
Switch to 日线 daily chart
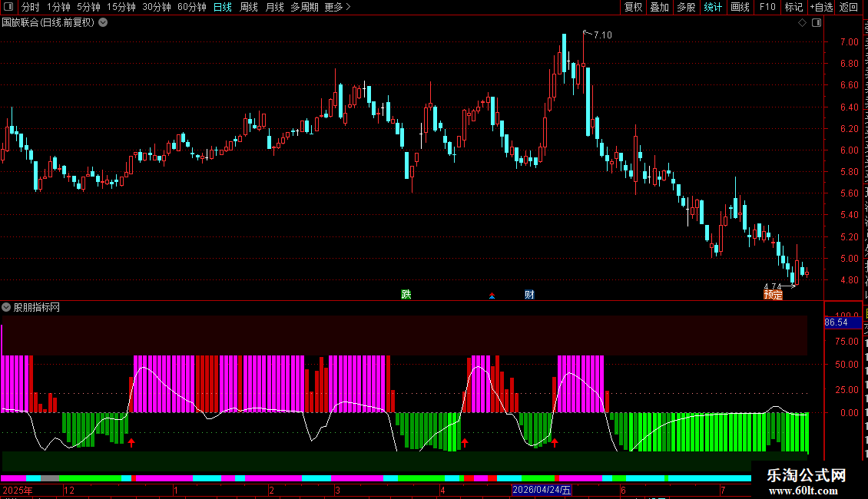coord(223,7)
